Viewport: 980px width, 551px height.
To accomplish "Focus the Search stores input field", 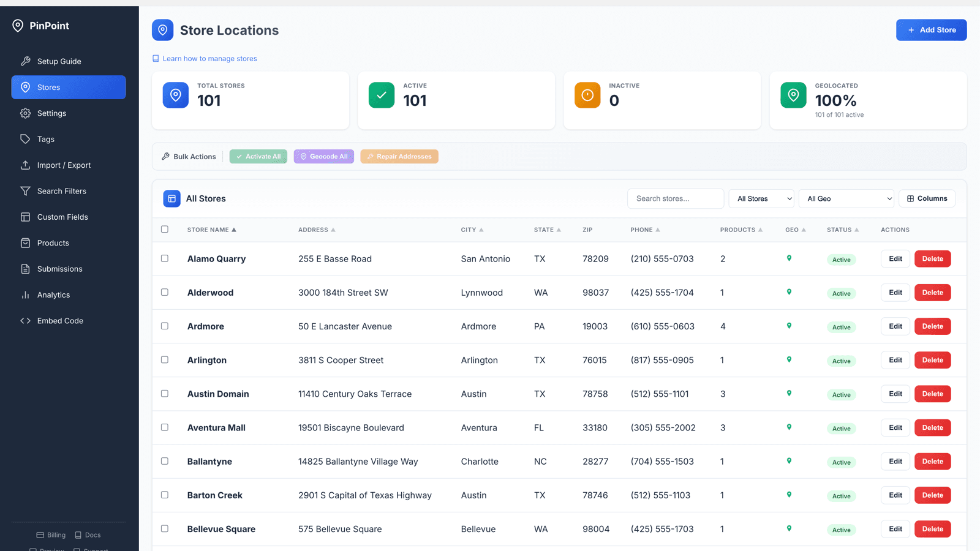I will [x=676, y=198].
